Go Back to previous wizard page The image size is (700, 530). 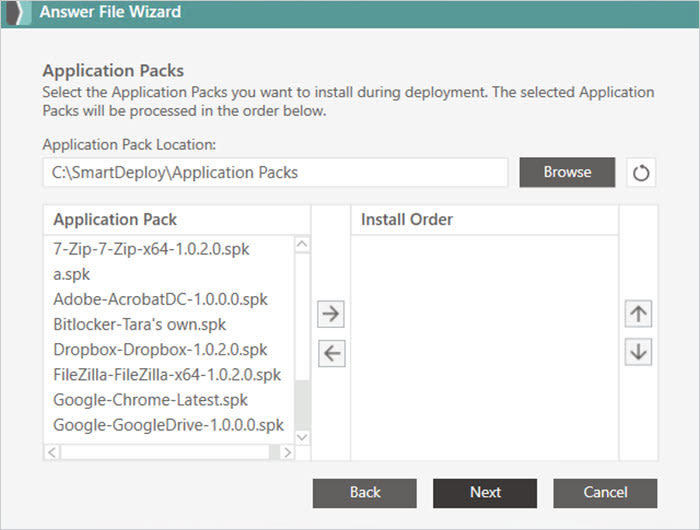coord(365,493)
